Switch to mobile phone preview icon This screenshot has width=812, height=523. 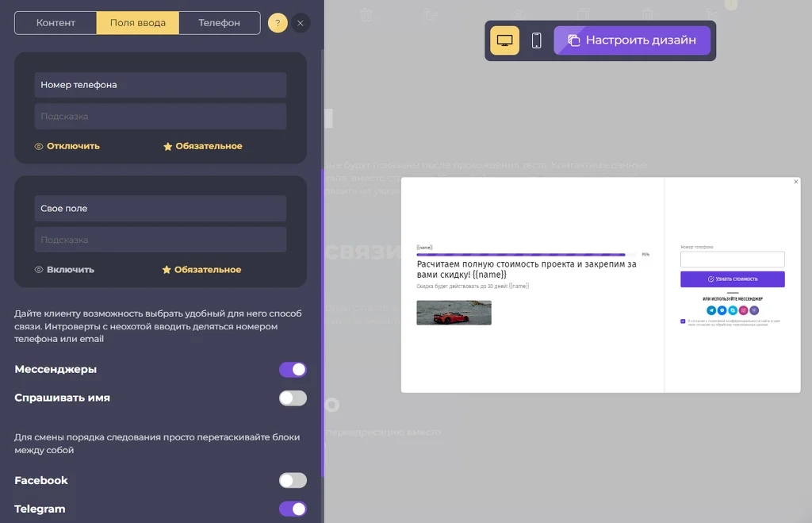(x=537, y=40)
